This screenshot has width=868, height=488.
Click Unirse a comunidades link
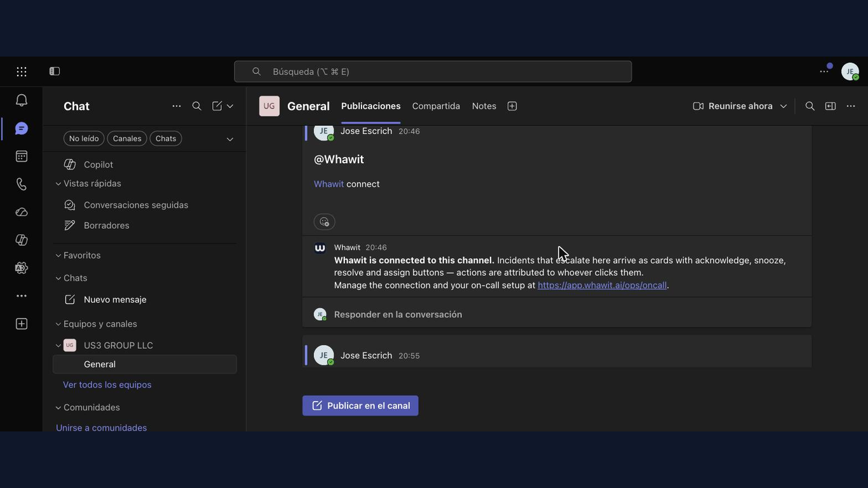[x=102, y=428]
